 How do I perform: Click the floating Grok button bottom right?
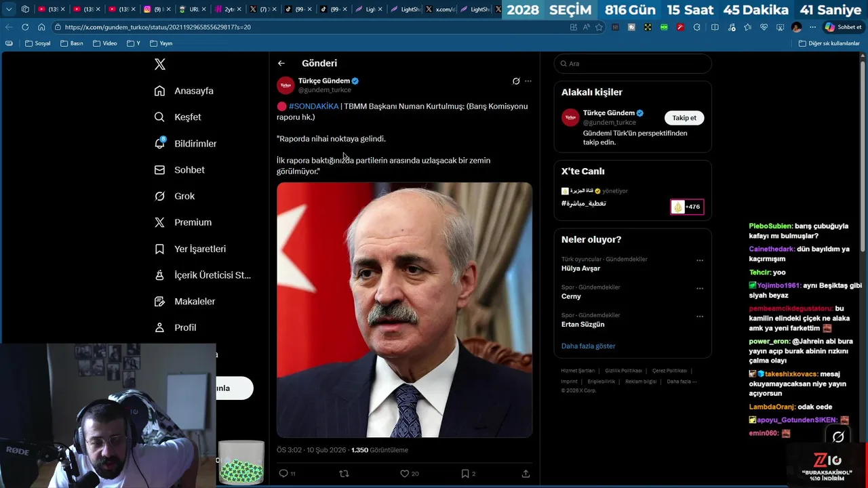(x=838, y=437)
